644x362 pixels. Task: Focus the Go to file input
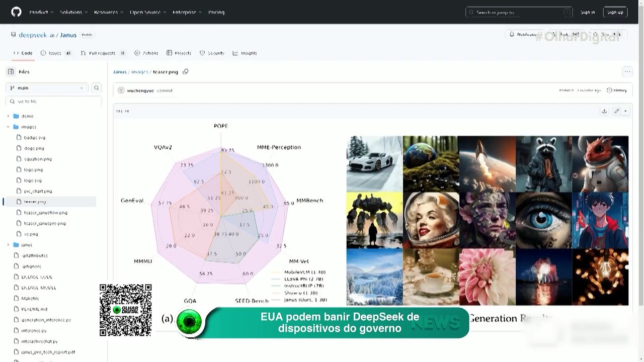54,101
